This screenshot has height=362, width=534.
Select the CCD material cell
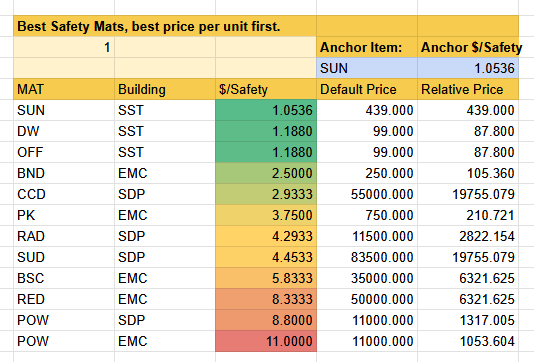[64, 194]
